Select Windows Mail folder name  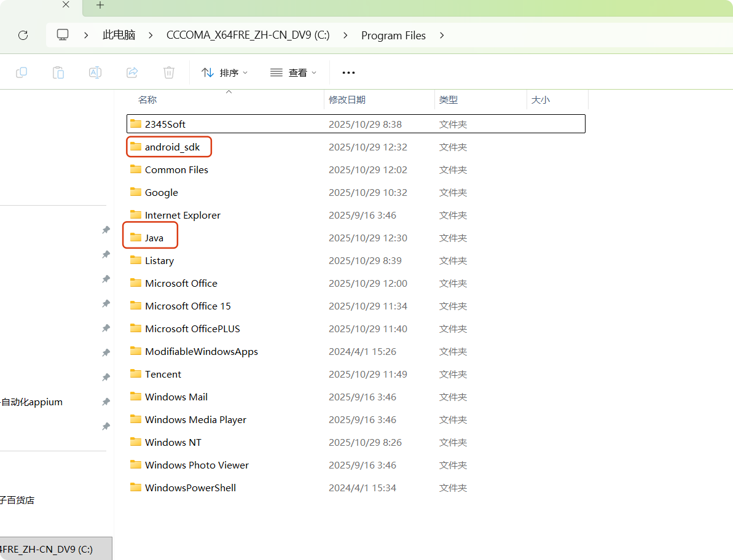click(x=176, y=397)
